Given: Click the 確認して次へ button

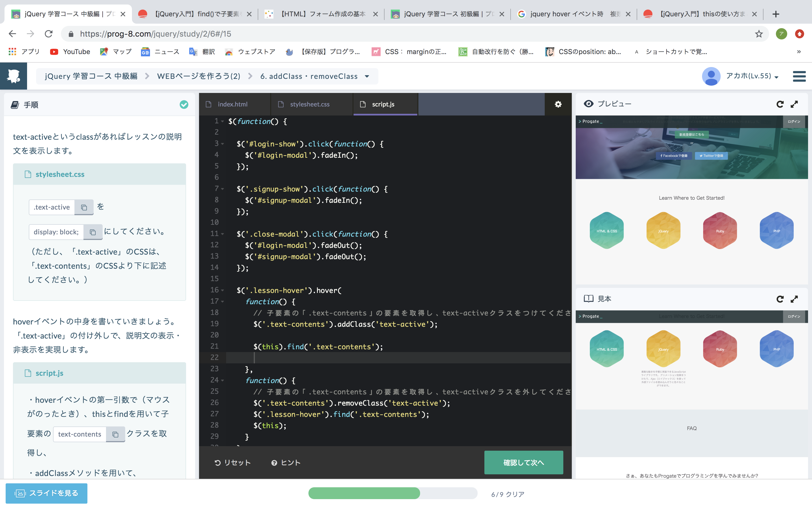Looking at the screenshot, I should click(524, 462).
